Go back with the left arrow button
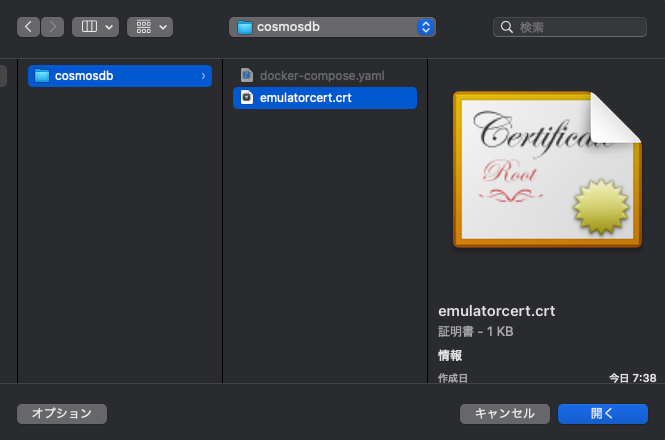Screen dimensions: 665x440 point(28,27)
